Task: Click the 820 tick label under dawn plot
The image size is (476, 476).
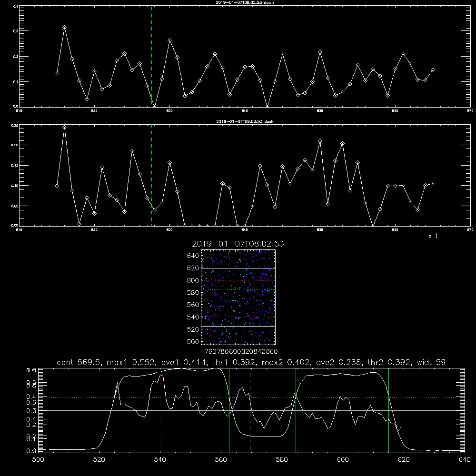Action: point(94,111)
